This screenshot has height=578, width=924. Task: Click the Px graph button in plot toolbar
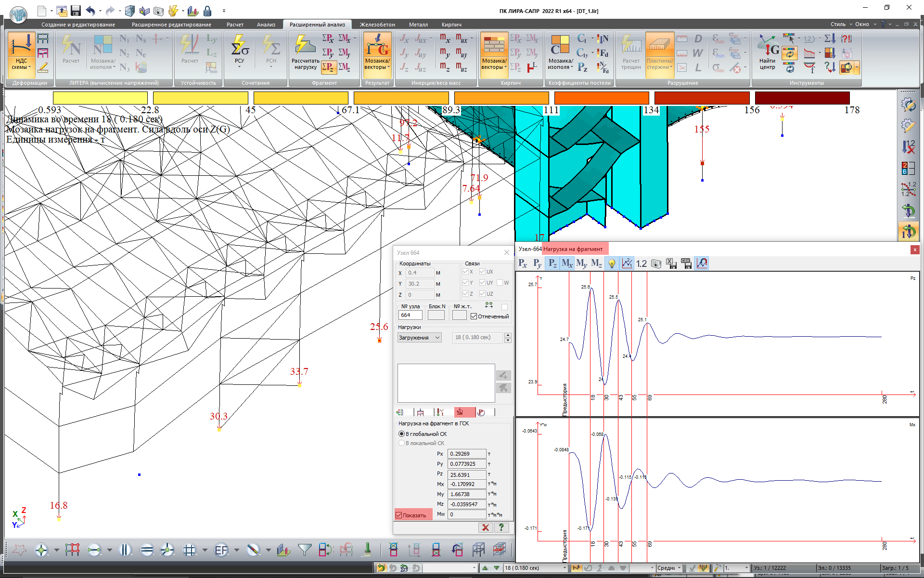[x=523, y=263]
